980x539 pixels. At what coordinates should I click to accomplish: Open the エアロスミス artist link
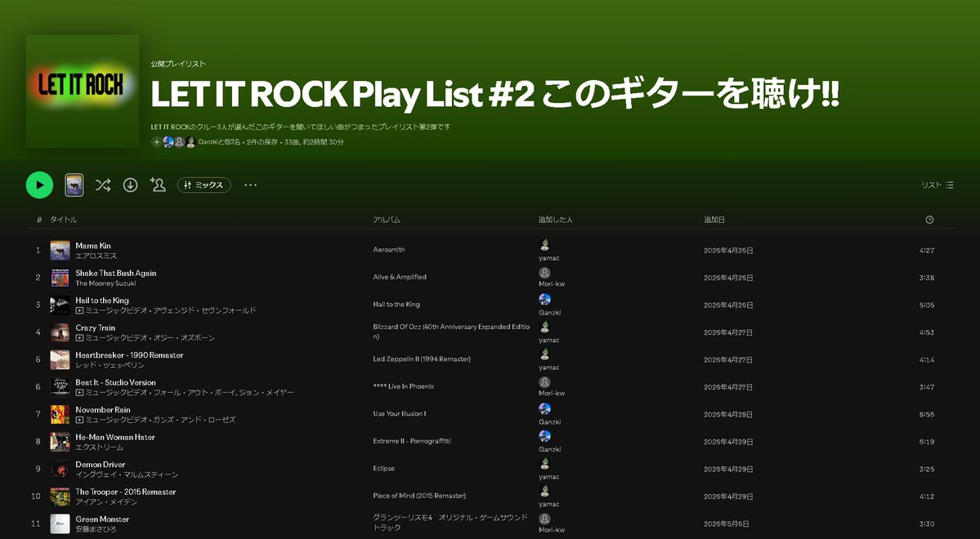tap(96, 256)
